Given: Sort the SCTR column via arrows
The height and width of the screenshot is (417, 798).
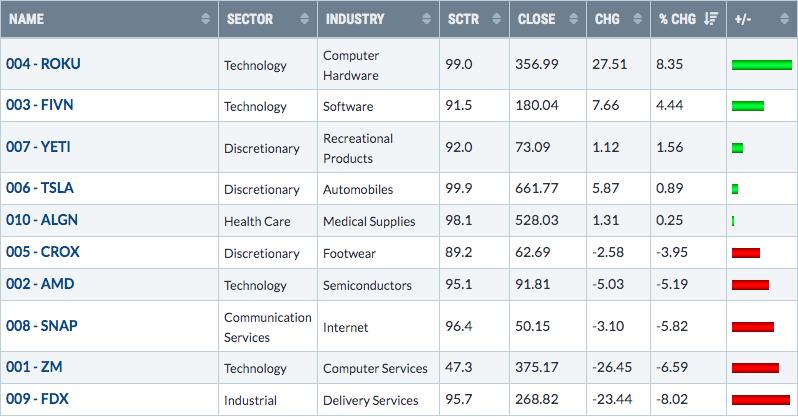Looking at the screenshot, I should tap(497, 19).
